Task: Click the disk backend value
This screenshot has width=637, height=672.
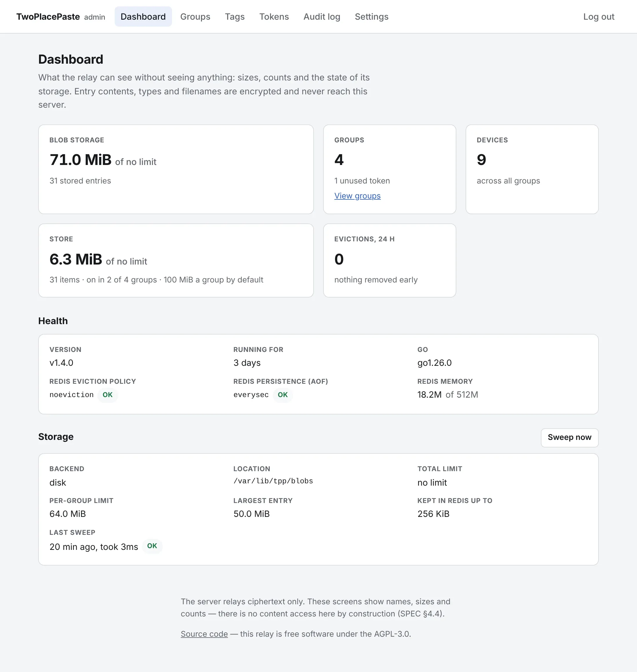Action: pos(58,483)
